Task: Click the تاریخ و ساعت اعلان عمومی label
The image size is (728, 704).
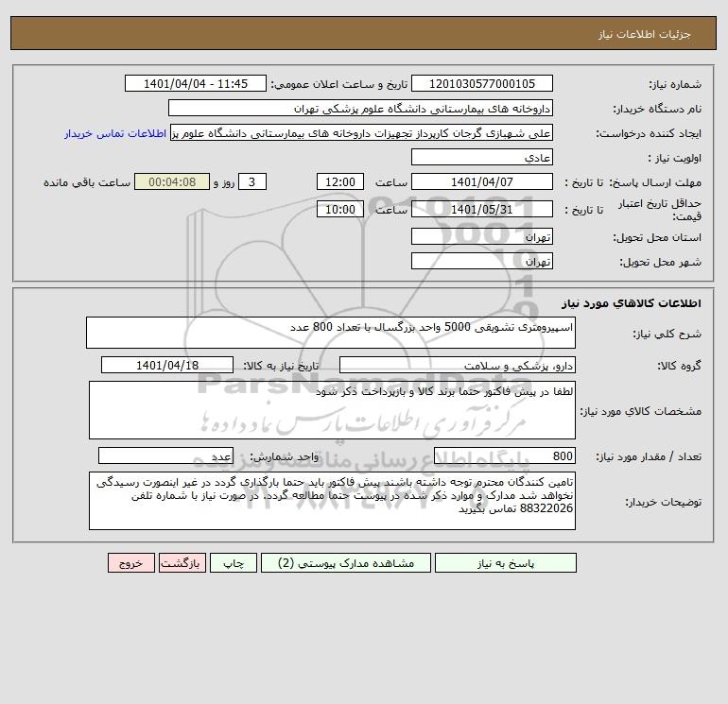Action: (338, 84)
